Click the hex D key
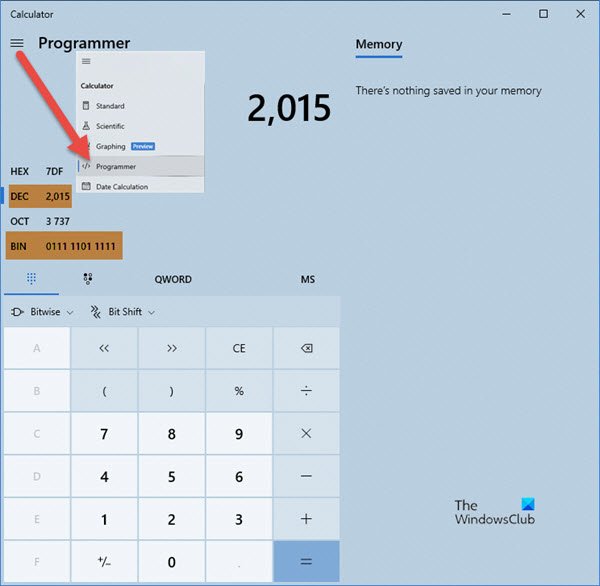This screenshot has width=600, height=586. pos(37,477)
